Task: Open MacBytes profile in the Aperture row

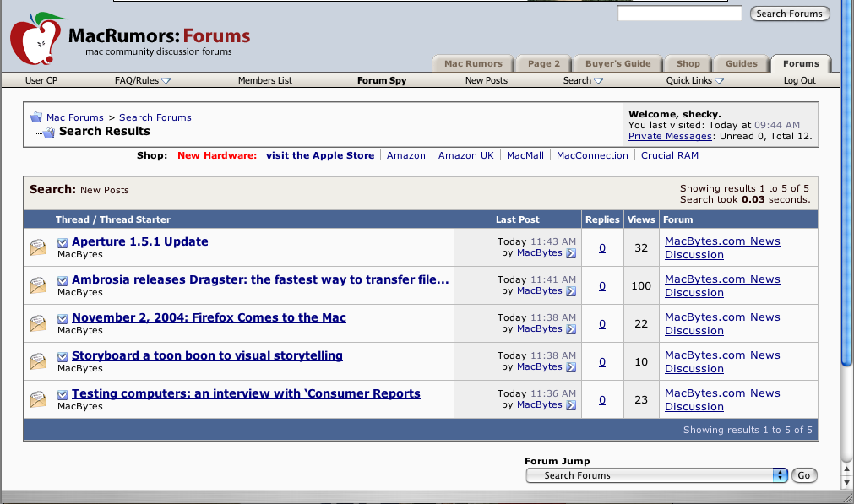Action: (539, 253)
